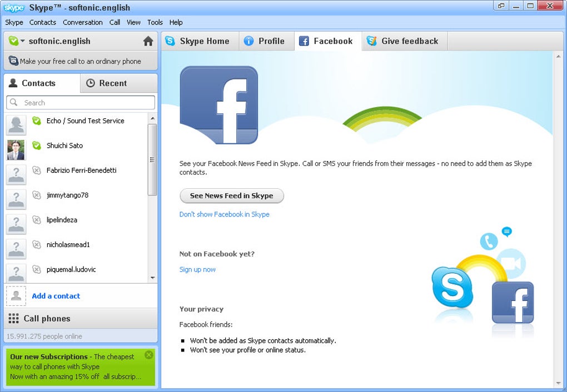
Task: Click main pane scrollbar down arrow
Action: pos(558,383)
